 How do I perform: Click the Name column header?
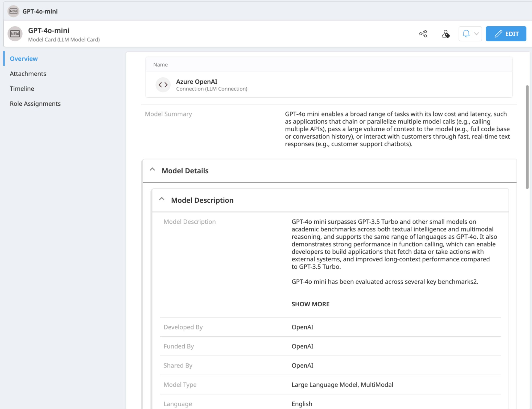coord(160,65)
